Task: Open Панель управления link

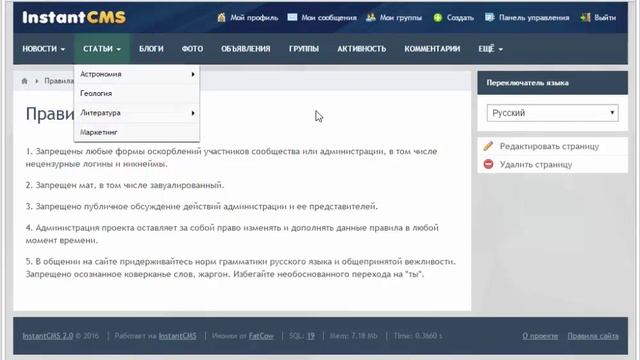Action: tap(534, 18)
